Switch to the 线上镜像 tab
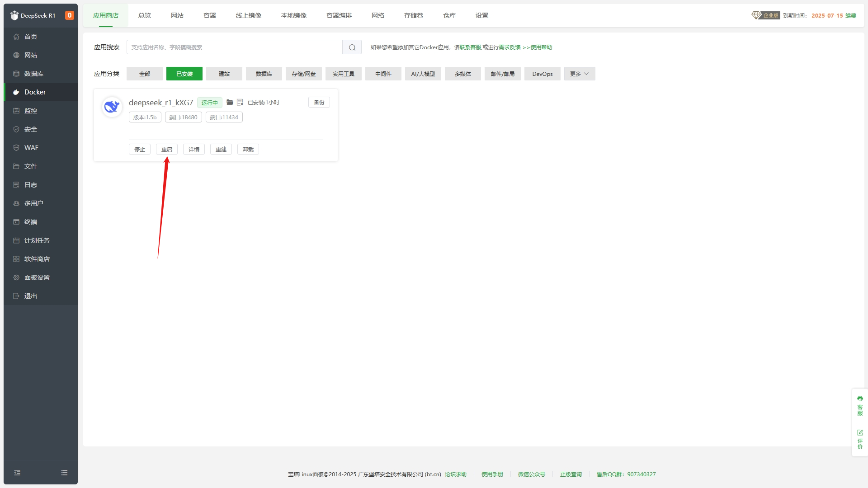This screenshot has height=488, width=868. tap(249, 15)
